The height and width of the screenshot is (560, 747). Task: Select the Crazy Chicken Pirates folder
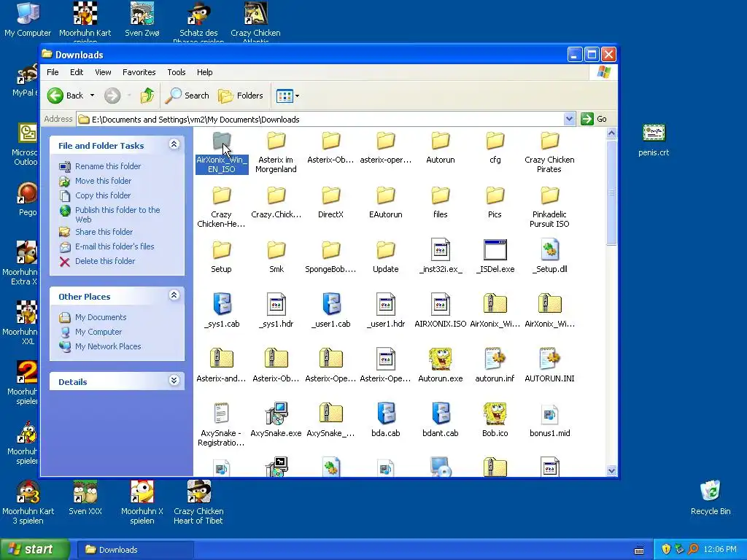click(549, 152)
